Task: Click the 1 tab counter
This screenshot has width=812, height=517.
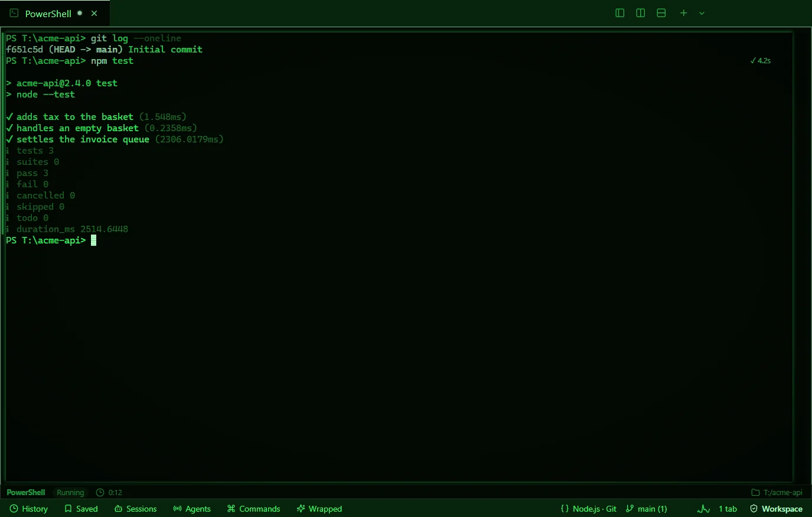Action: pyautogui.click(x=728, y=509)
